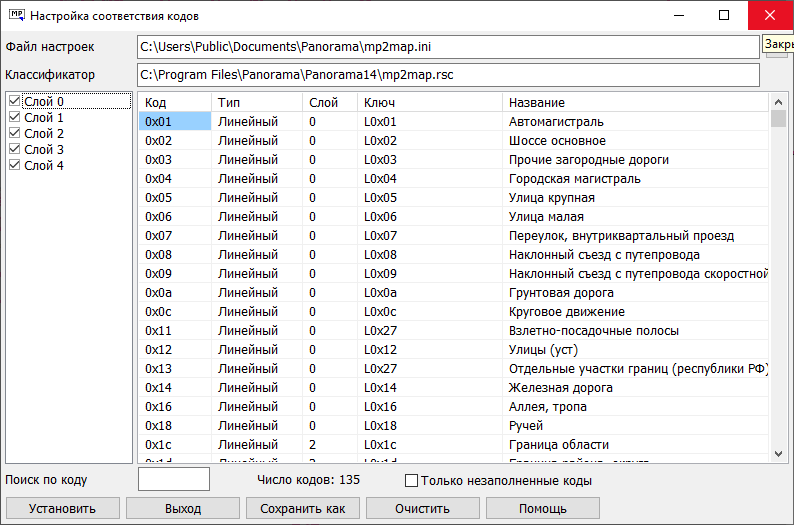The image size is (794, 525).
Task: Click the Файл настроек path field
Action: tap(448, 47)
